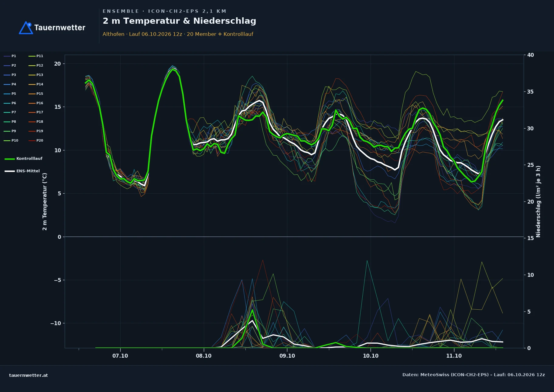Click the 09.10 date axis label
This screenshot has height=392, width=554.
(287, 356)
